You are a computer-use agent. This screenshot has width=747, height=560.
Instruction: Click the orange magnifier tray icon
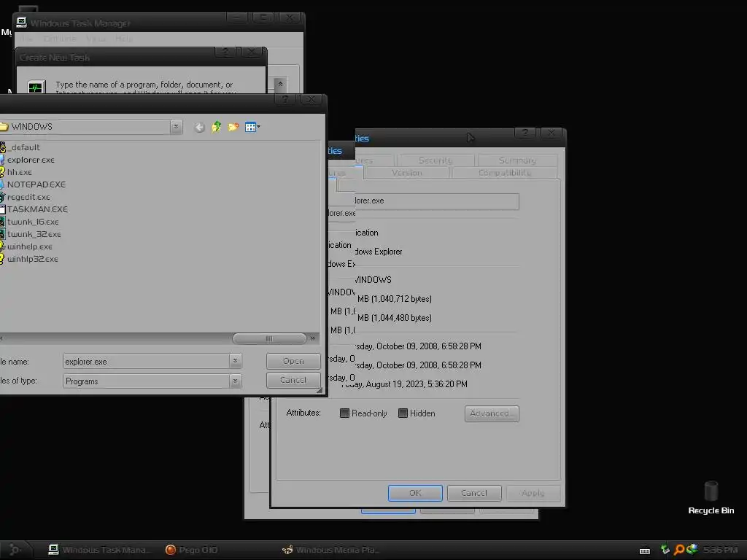[x=679, y=550]
